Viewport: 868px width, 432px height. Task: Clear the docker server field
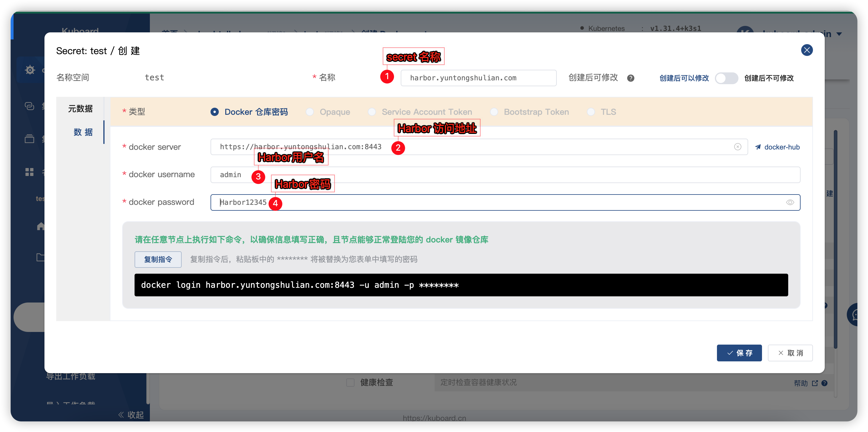pyautogui.click(x=738, y=147)
